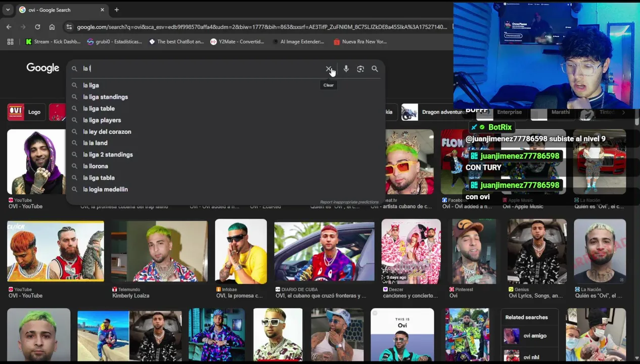Select suggestion 'la liga players'
The width and height of the screenshot is (640, 364).
pos(225,120)
